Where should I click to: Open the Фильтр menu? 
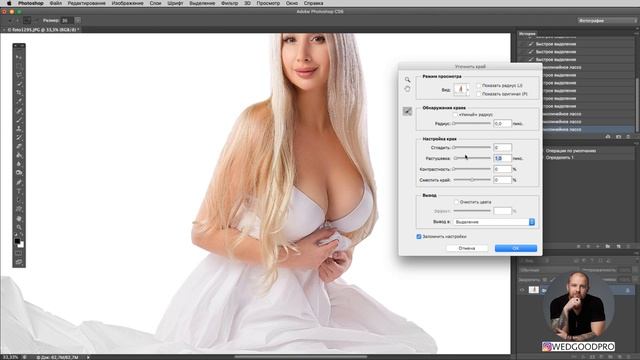[229, 3]
